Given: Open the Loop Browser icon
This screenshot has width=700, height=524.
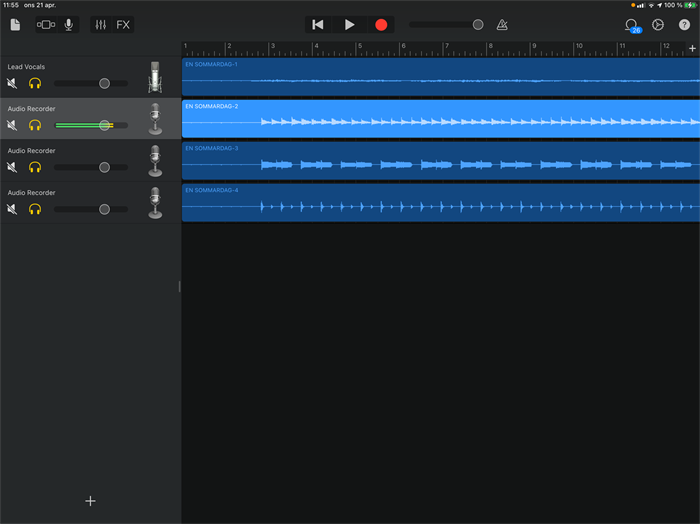Looking at the screenshot, I should pyautogui.click(x=631, y=24).
